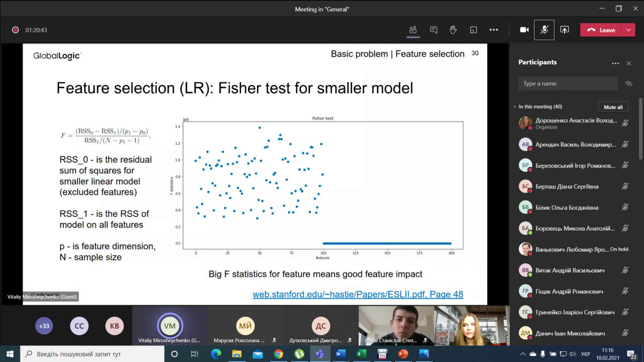Screen dimensions: 644x362
Task: Click the Share content icon
Action: pyautogui.click(x=565, y=30)
